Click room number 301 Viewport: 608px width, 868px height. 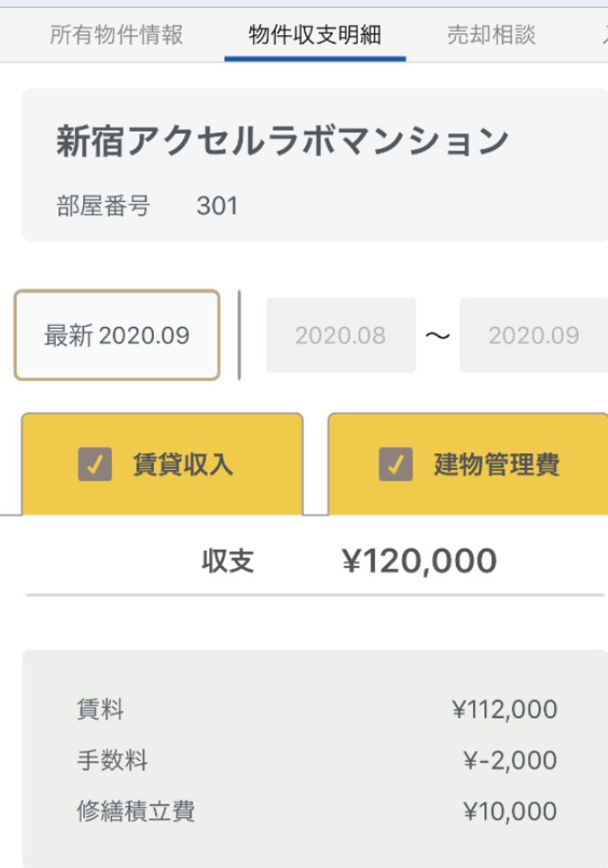tap(217, 206)
